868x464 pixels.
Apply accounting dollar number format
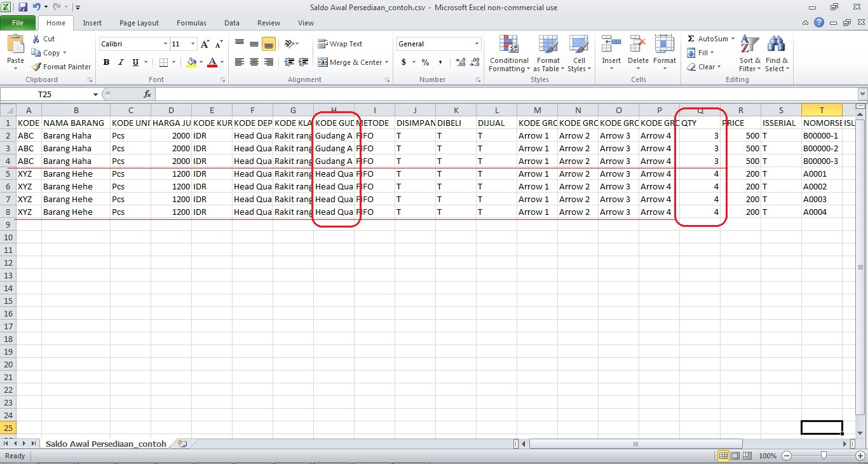[403, 62]
